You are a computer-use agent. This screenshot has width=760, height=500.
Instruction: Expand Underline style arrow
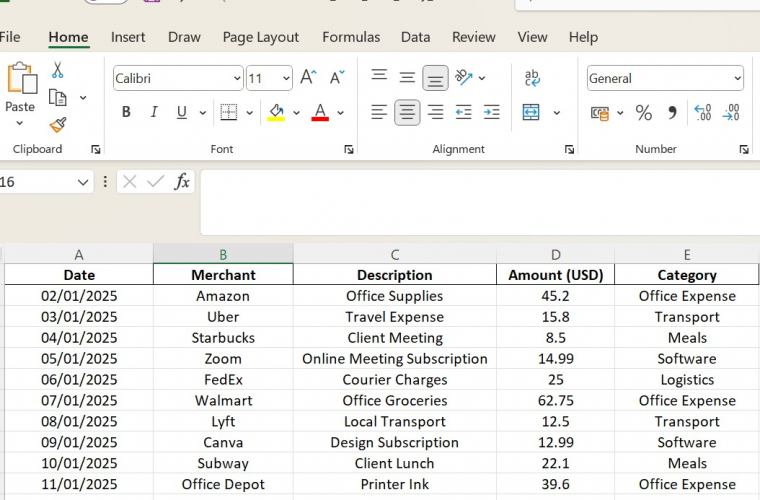[x=203, y=113]
